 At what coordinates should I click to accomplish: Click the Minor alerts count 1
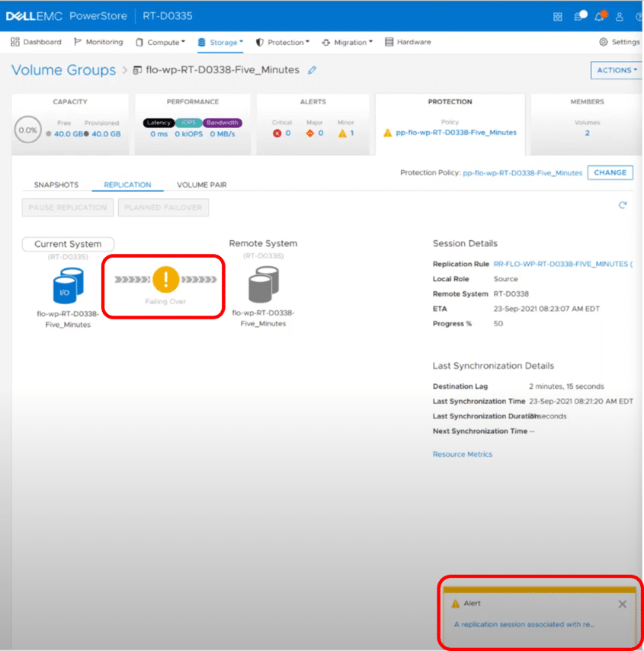tap(351, 133)
